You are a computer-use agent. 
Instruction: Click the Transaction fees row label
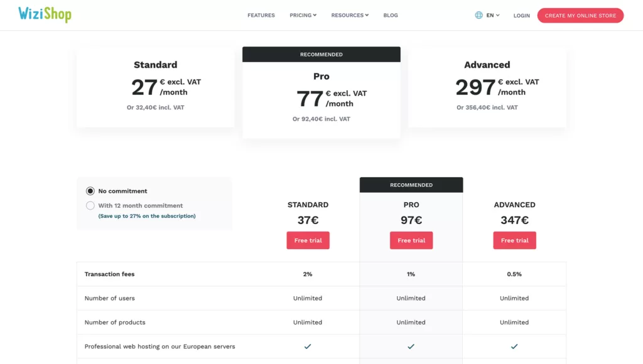pyautogui.click(x=110, y=274)
